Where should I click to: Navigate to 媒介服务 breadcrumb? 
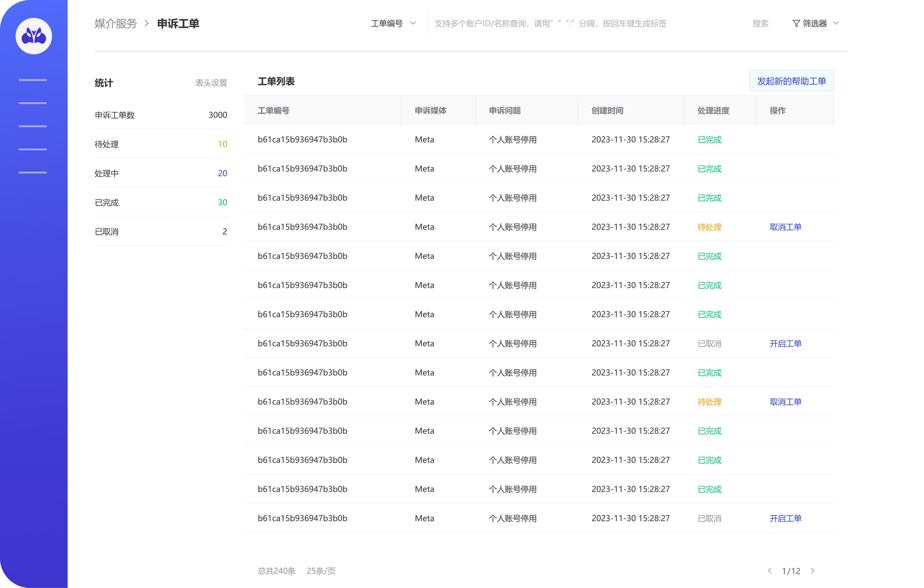116,24
